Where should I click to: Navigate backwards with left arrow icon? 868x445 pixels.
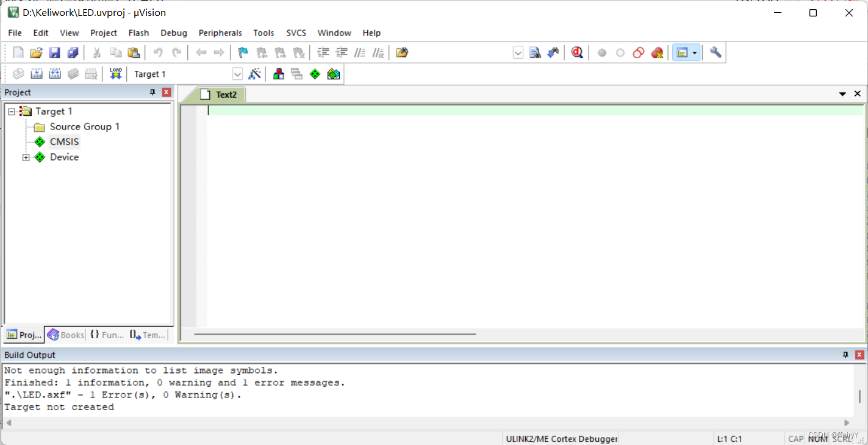[x=201, y=52]
